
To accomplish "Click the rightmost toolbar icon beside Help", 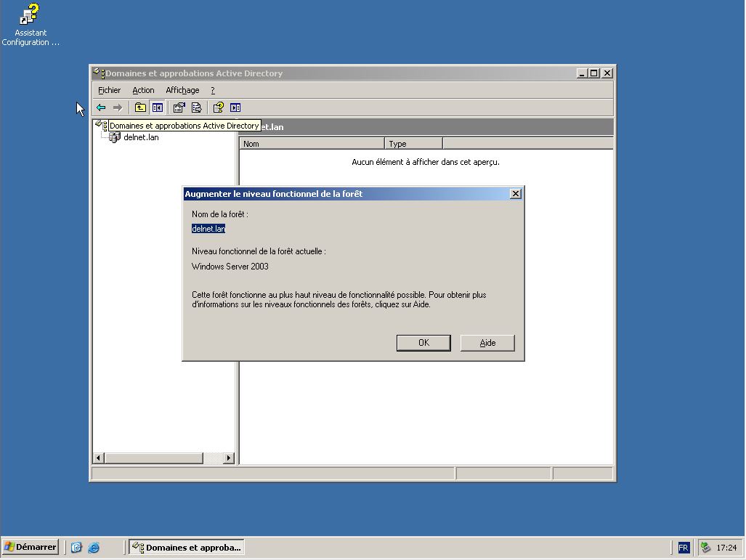I will point(235,107).
